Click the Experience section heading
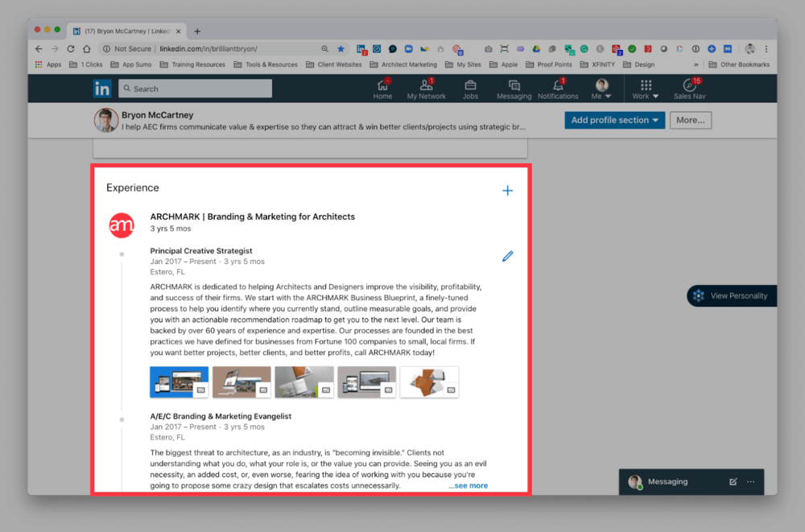 click(133, 188)
